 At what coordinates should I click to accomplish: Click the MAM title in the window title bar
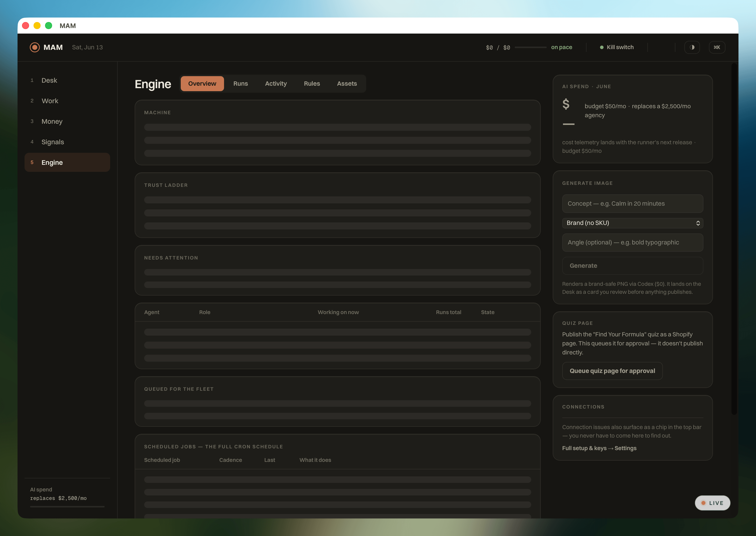68,26
